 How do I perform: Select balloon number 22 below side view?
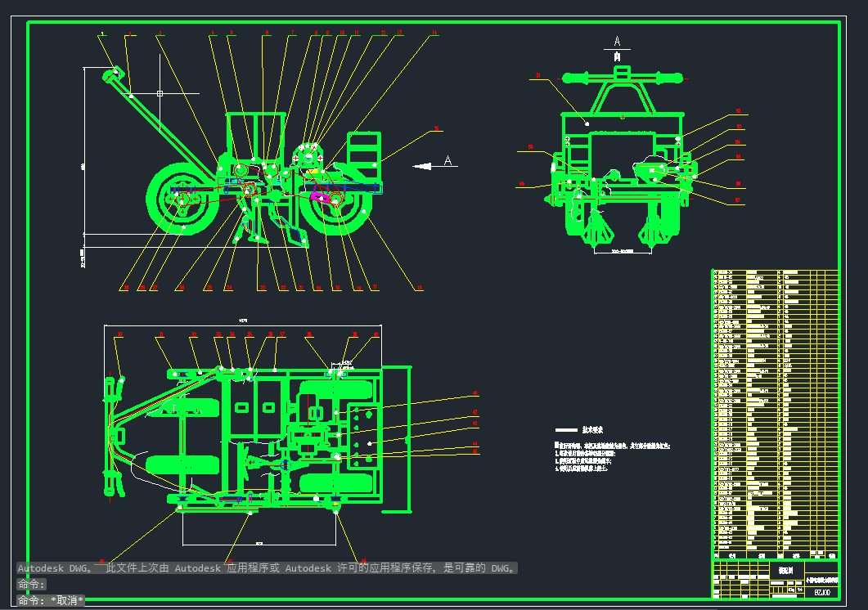coord(283,288)
